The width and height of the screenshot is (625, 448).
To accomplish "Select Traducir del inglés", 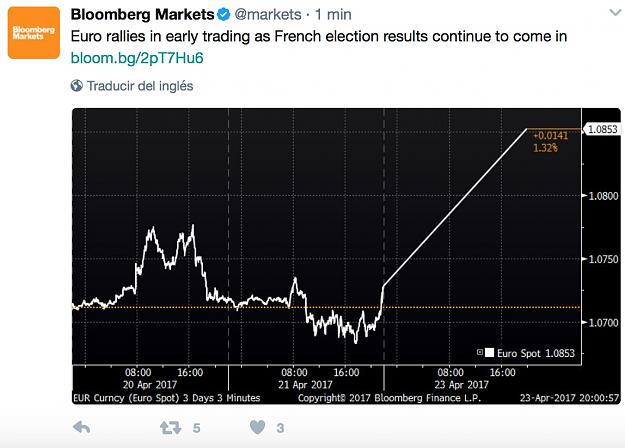I will click(x=140, y=86).
